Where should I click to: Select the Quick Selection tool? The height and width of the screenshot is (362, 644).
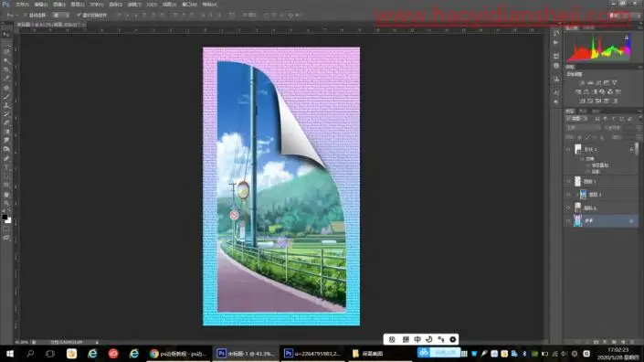6,61
